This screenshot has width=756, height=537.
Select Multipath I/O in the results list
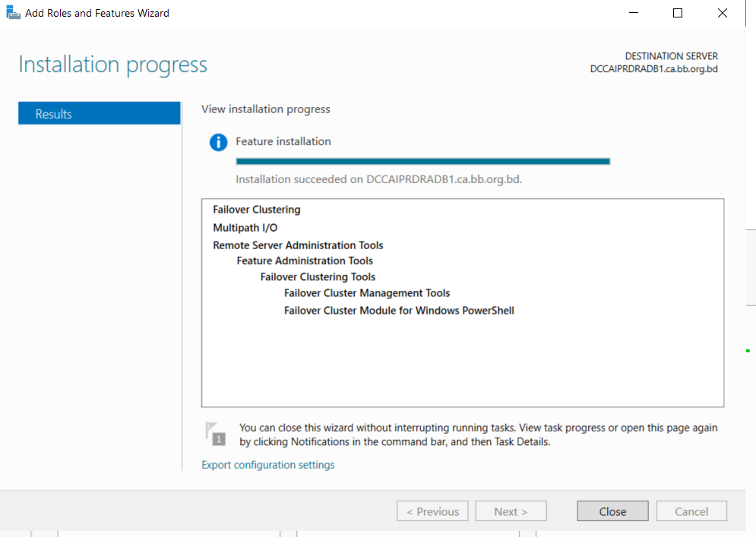pyautogui.click(x=245, y=228)
